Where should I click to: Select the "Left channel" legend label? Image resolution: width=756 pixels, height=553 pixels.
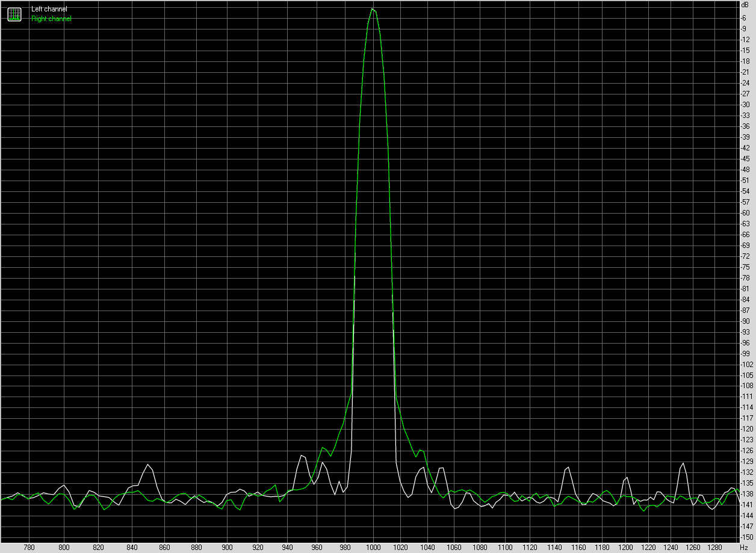click(x=49, y=9)
